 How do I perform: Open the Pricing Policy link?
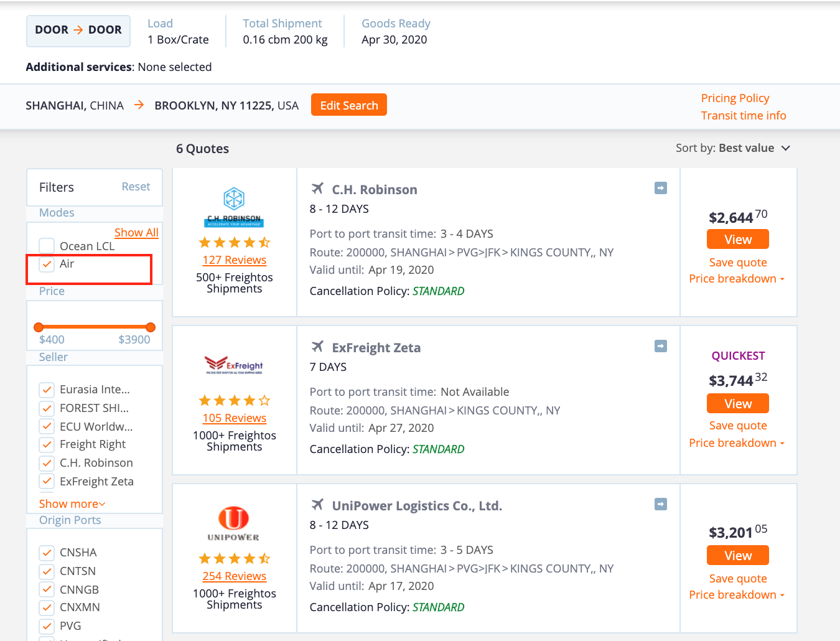[x=735, y=98]
